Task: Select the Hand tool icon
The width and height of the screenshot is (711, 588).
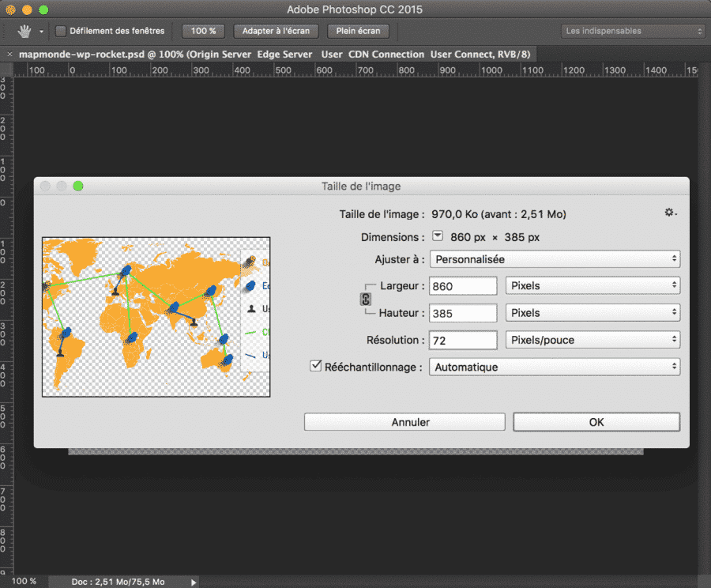Action: [x=24, y=32]
